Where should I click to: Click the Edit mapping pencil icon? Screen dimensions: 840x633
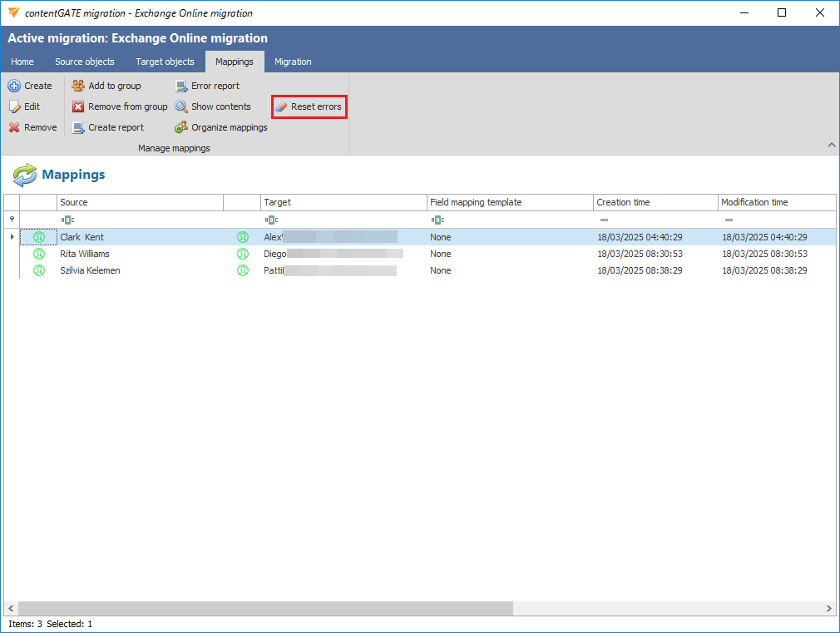pyautogui.click(x=14, y=106)
